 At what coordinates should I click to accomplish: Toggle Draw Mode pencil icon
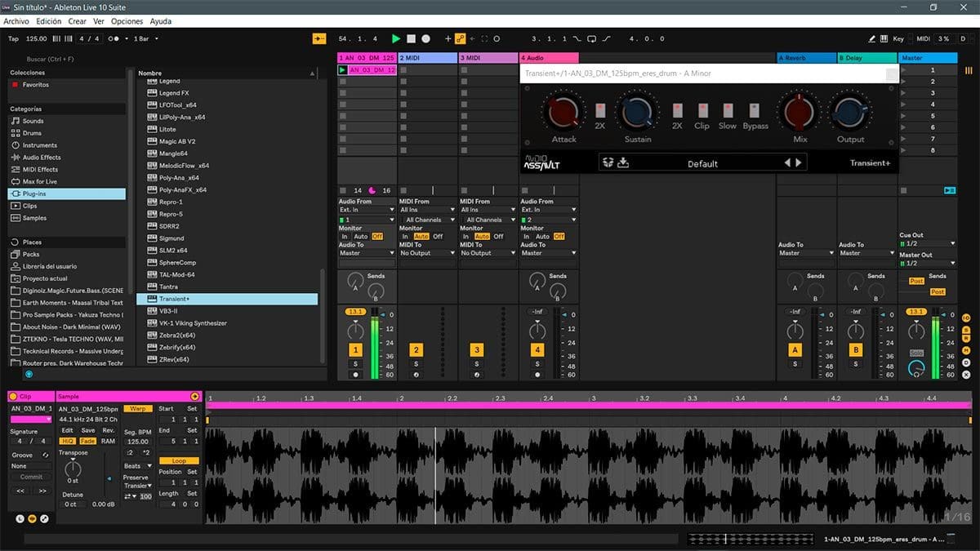point(872,38)
